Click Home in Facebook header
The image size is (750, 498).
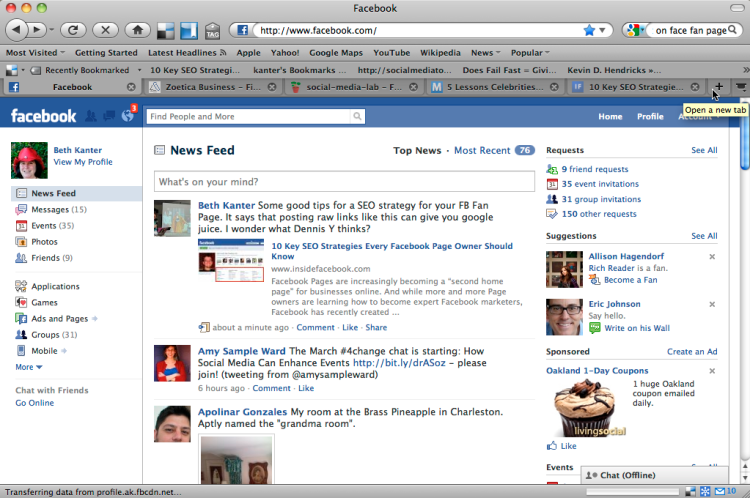click(x=610, y=116)
